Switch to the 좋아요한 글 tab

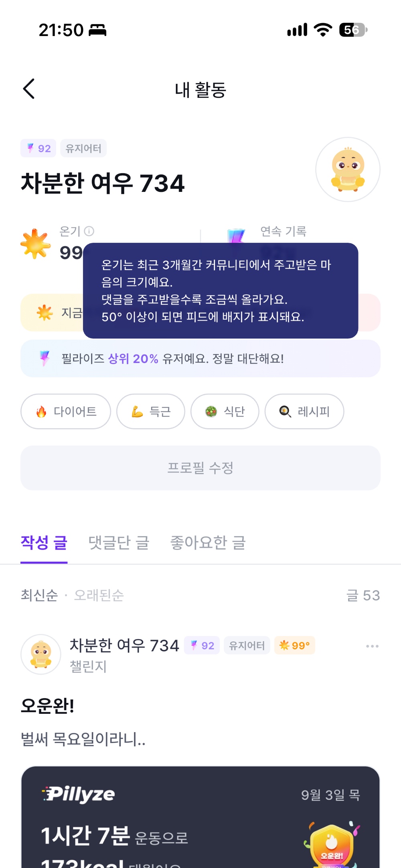point(208,543)
